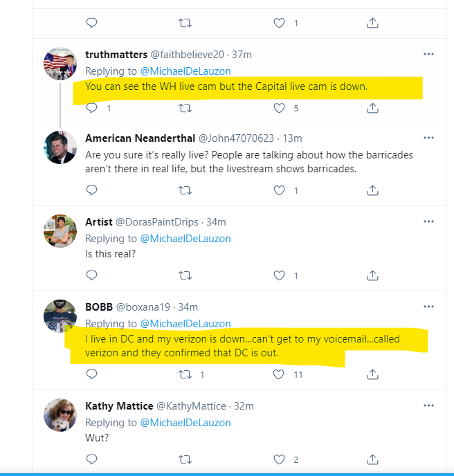Open @MichaelDeLauzon mention under Kathy Mattice
Image resolution: width=454 pixels, height=476 pixels.
[185, 423]
